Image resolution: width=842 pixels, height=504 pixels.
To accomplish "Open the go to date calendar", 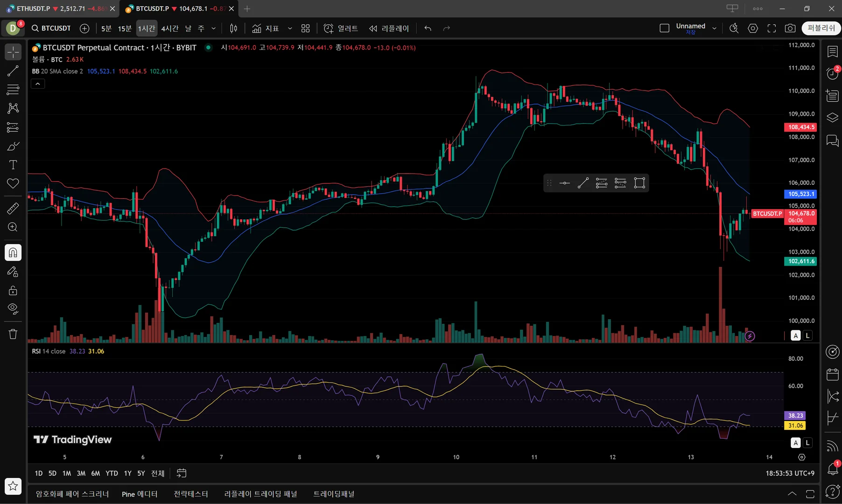I will 182,473.
